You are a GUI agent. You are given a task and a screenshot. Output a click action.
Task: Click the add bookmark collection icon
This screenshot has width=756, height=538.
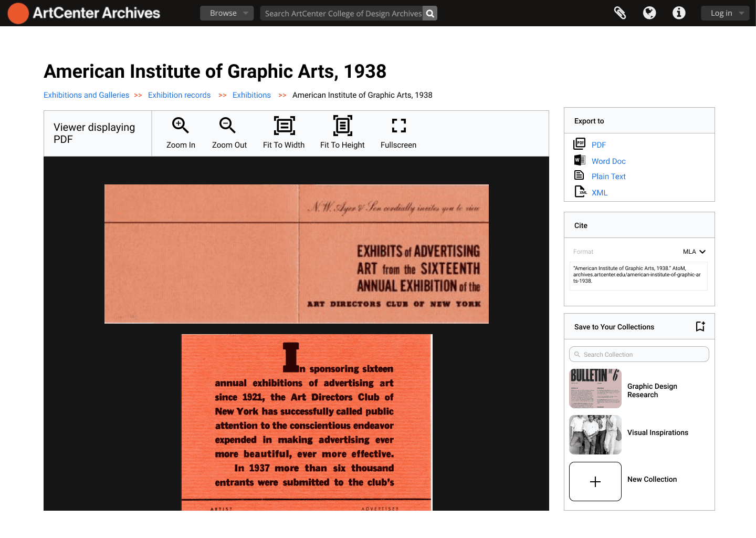point(700,326)
